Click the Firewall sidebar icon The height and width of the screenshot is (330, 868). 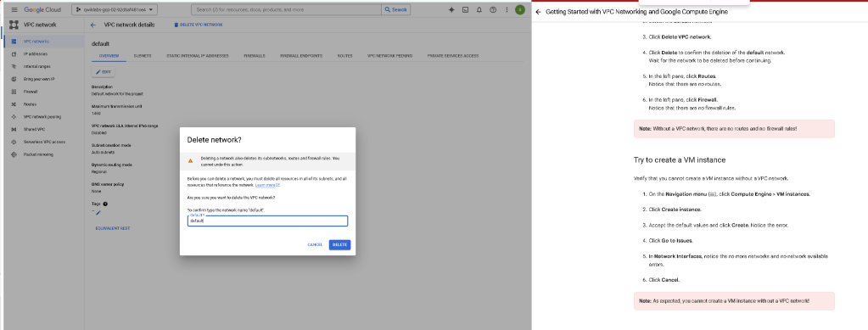point(14,92)
